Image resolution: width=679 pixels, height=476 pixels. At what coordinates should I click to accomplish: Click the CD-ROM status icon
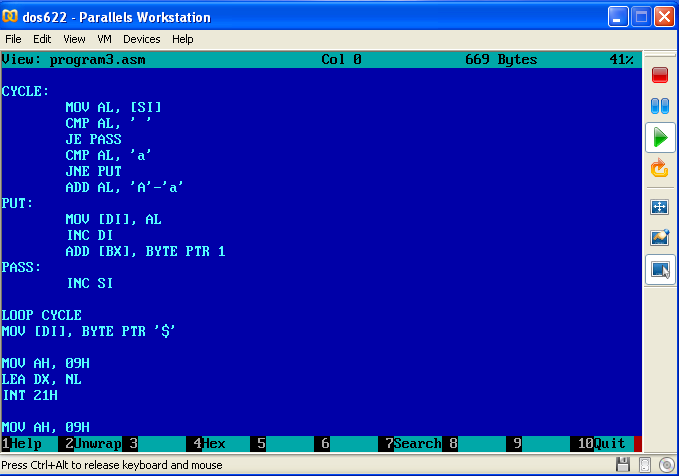(x=667, y=465)
